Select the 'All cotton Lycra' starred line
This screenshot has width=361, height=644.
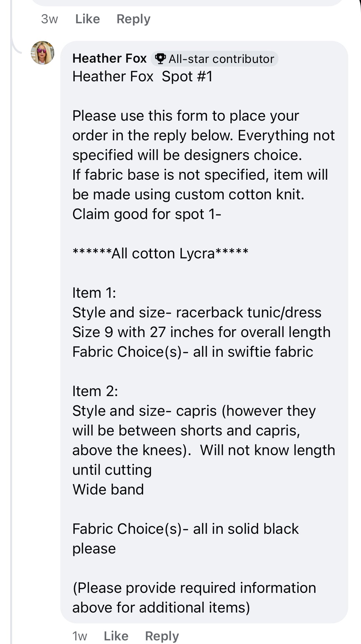point(161,253)
